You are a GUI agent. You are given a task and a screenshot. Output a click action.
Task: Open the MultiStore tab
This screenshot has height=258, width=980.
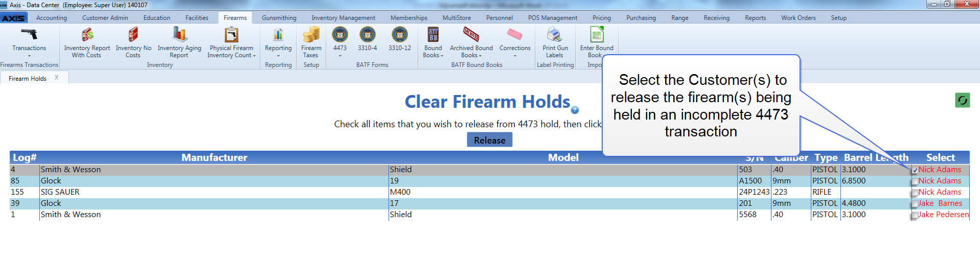(457, 18)
